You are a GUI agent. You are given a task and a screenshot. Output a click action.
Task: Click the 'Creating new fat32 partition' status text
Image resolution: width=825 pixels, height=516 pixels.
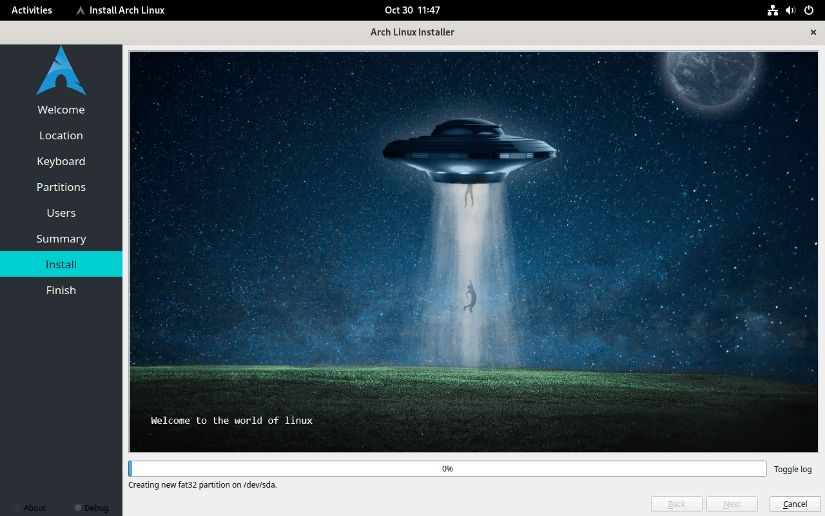(x=203, y=485)
